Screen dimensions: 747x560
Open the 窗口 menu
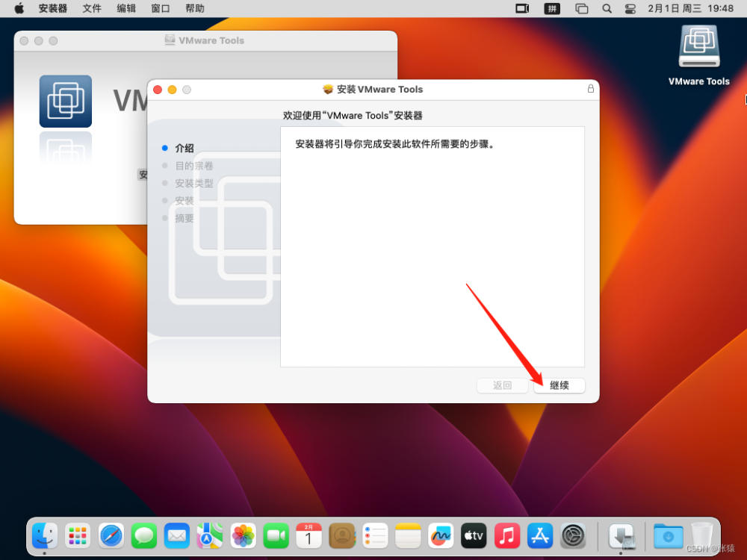[x=160, y=8]
